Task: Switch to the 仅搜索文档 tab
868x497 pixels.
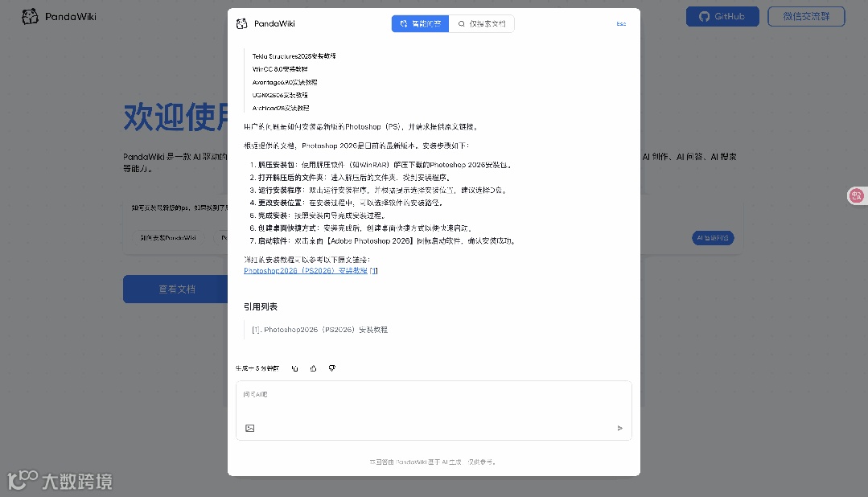Action: (x=482, y=24)
